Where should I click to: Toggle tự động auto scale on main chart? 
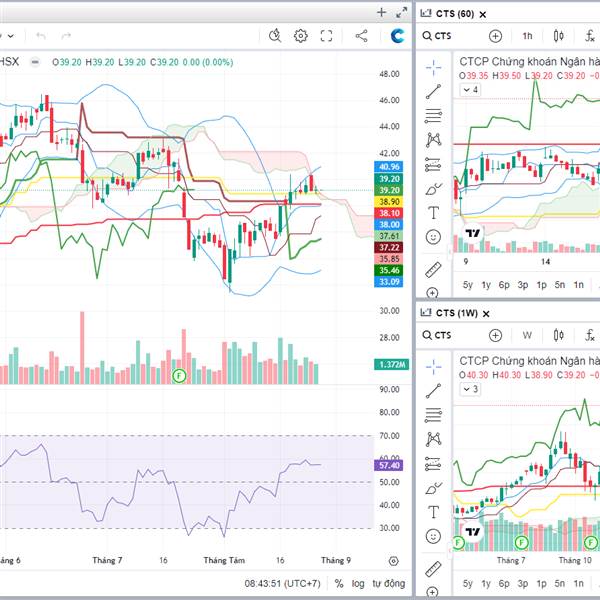[x=389, y=584]
